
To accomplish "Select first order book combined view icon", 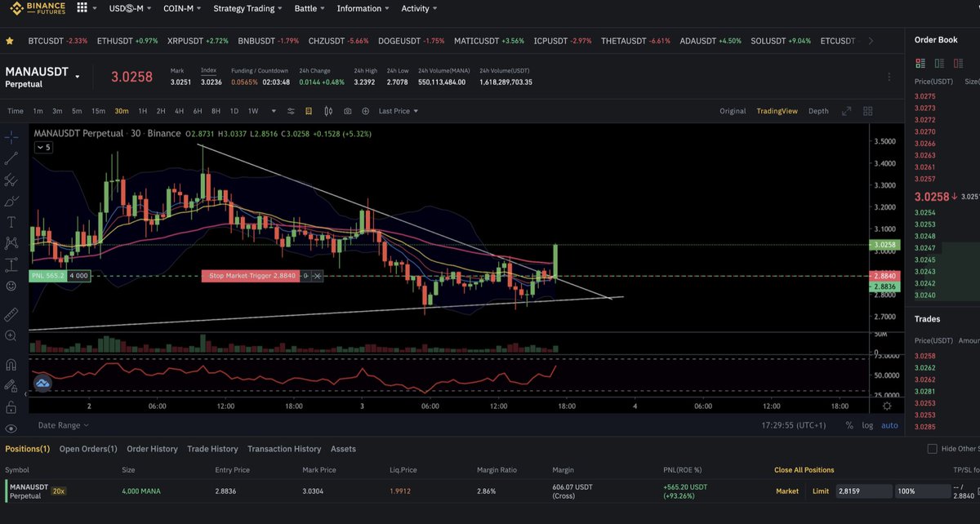I will [920, 63].
